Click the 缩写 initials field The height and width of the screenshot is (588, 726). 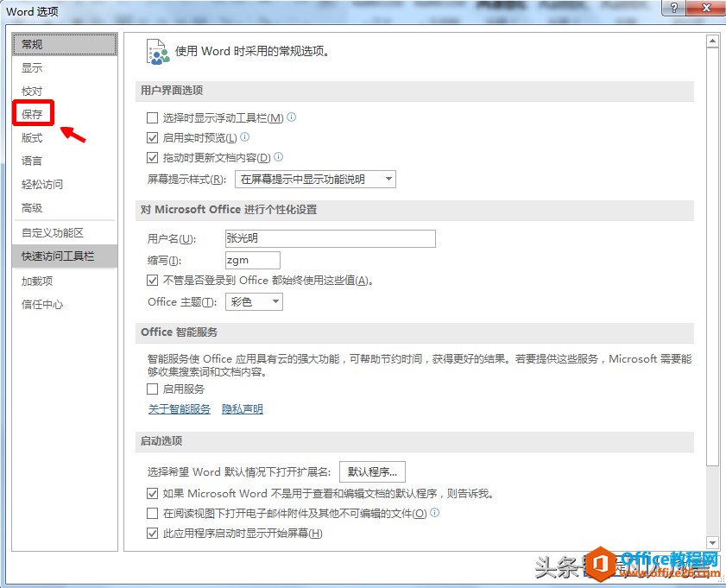point(253,260)
